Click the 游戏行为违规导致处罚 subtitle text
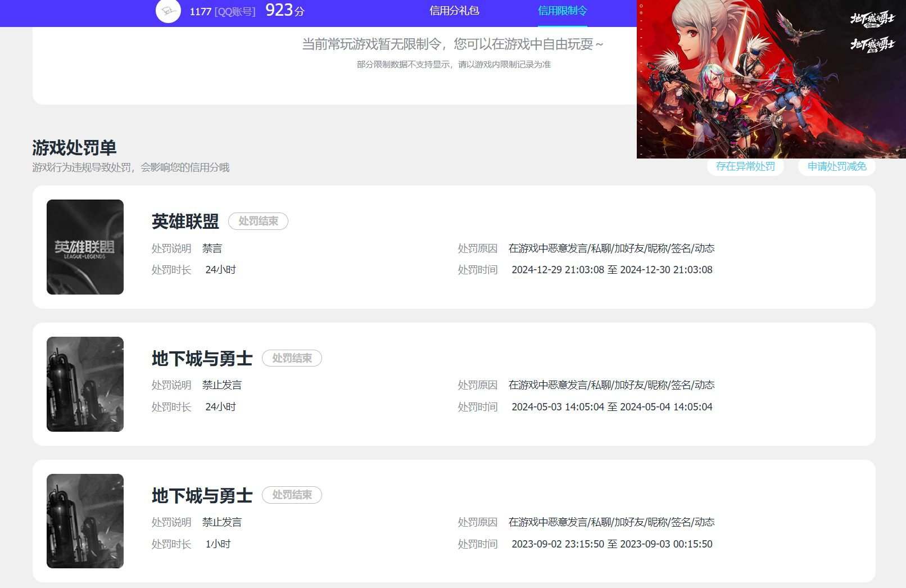The height and width of the screenshot is (588, 906). coord(131,168)
